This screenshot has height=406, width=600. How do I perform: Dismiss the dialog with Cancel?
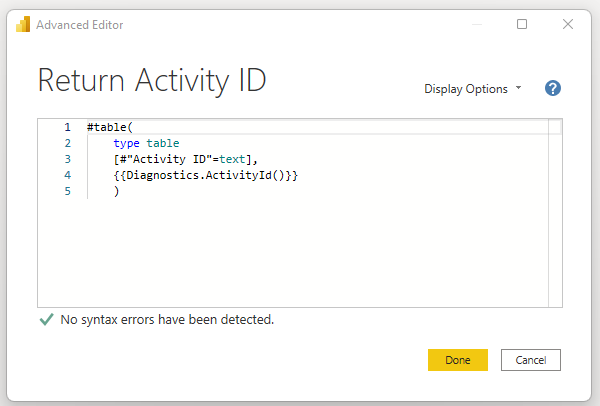(531, 360)
